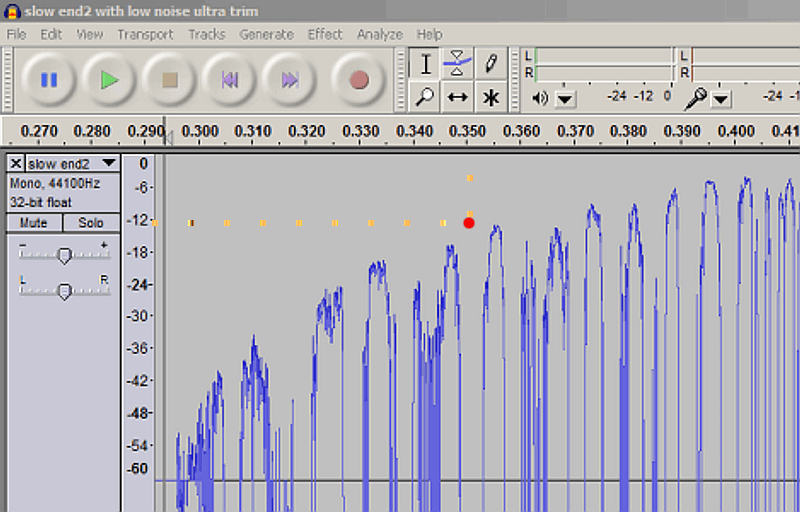Open the input meter dropdown arrow
800x512 pixels.
click(x=721, y=99)
